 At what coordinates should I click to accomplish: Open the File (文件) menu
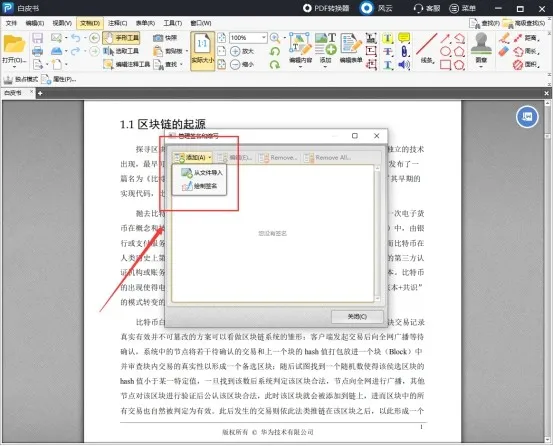tap(11, 23)
